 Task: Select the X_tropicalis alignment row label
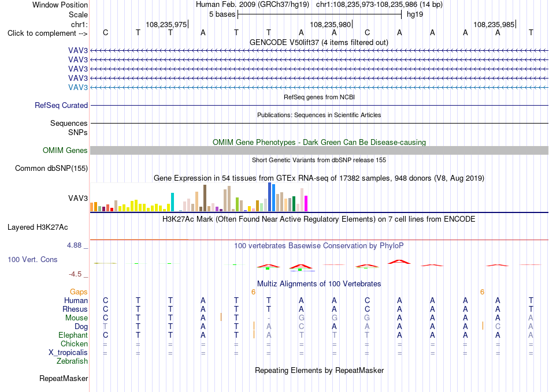pos(68,353)
